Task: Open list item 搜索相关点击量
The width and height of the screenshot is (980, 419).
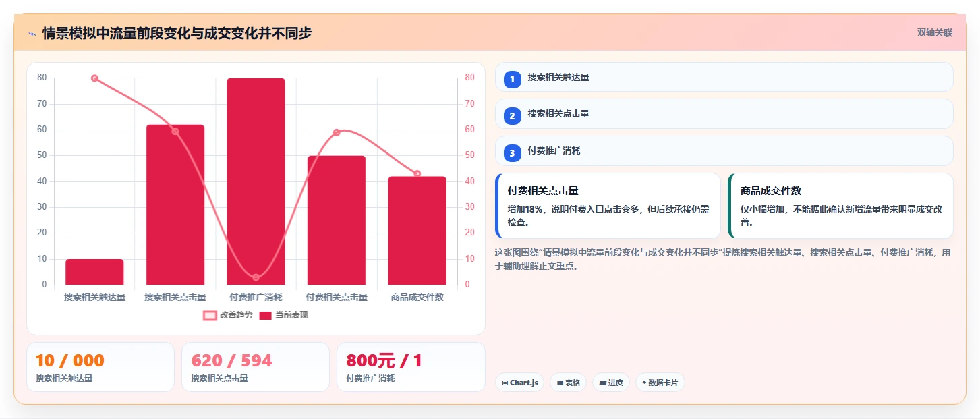Action: click(724, 114)
